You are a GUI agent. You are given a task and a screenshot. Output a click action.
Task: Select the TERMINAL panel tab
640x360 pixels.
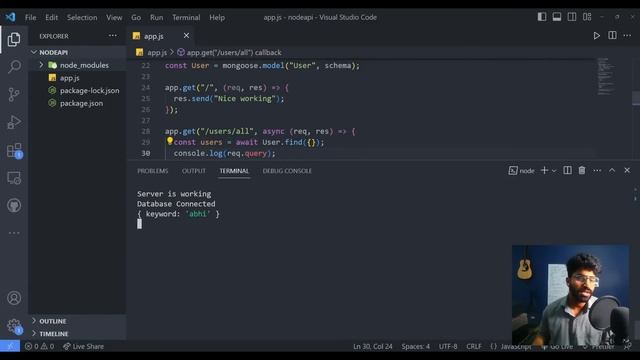234,171
